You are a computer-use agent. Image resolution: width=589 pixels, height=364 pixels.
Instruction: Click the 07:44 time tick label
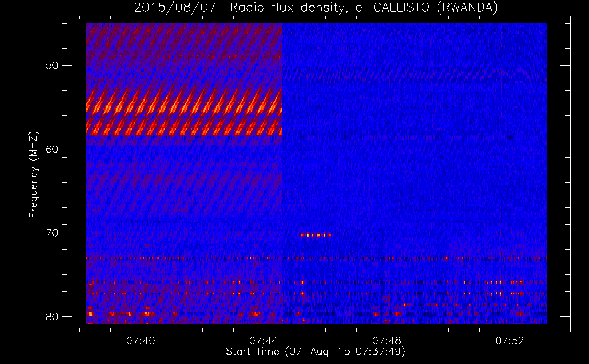point(264,341)
